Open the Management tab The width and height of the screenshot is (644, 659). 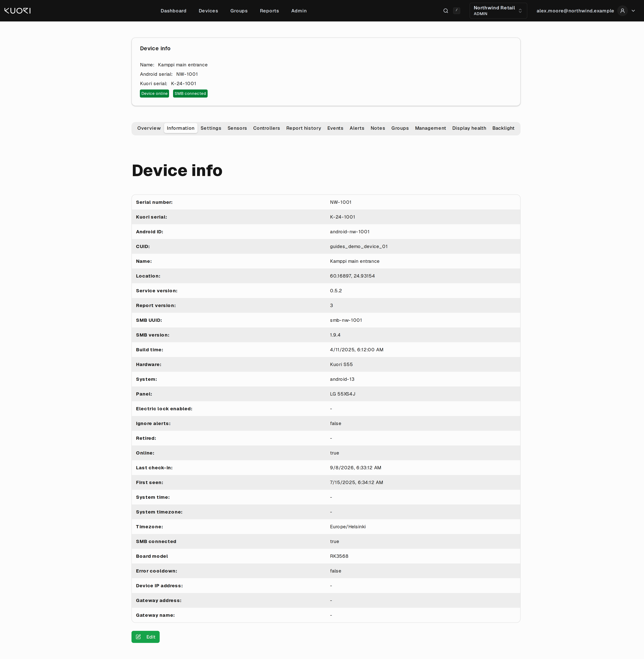pos(430,128)
